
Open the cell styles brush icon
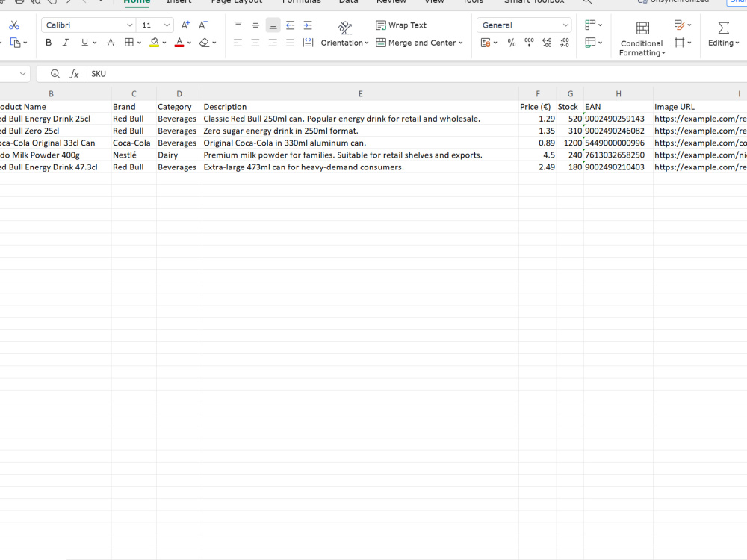pyautogui.click(x=679, y=25)
